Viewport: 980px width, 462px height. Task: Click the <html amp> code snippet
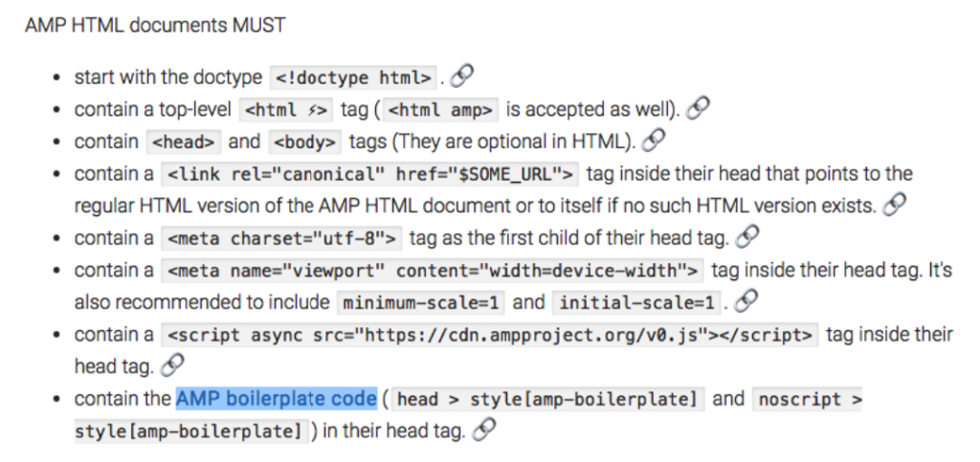[x=440, y=110]
